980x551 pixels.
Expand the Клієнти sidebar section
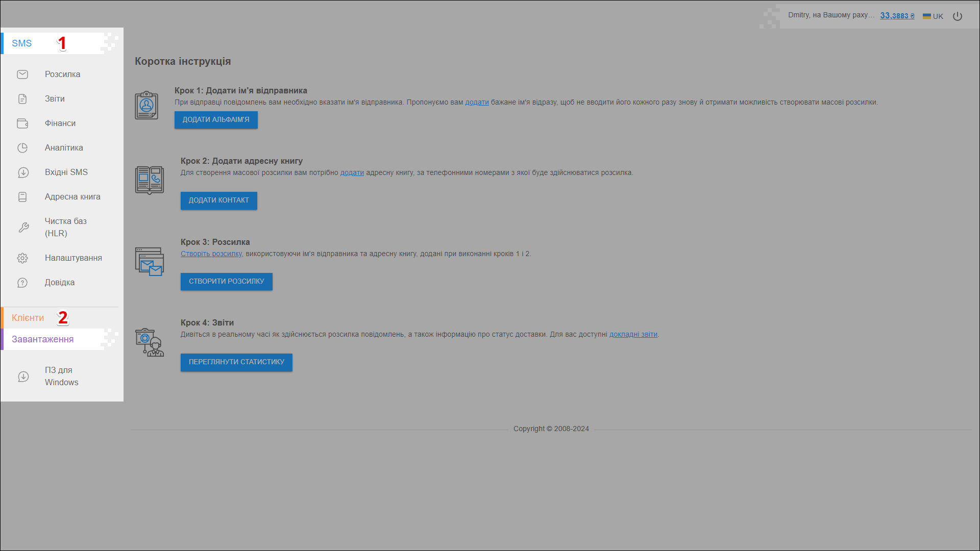28,318
